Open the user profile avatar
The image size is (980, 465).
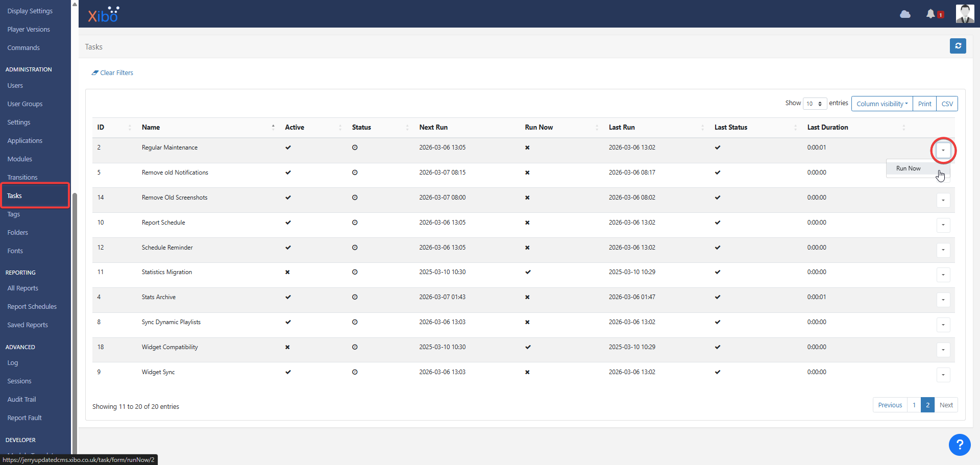pos(964,14)
